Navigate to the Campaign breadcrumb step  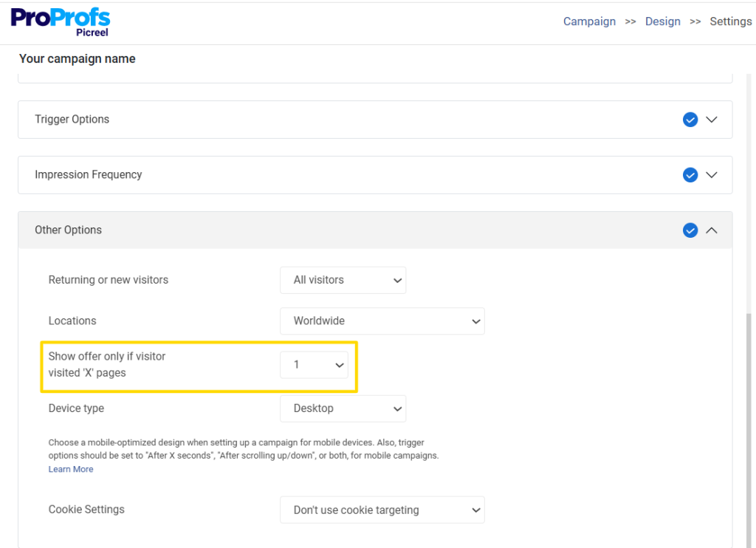click(x=589, y=21)
